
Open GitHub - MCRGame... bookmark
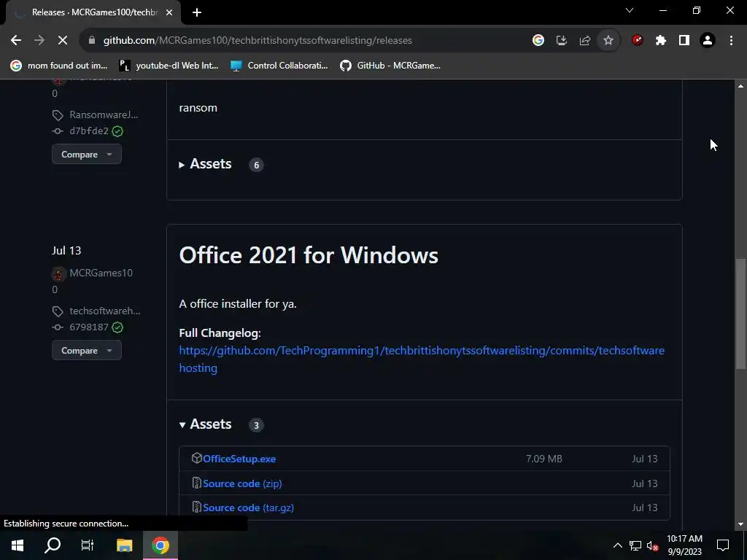pos(390,66)
